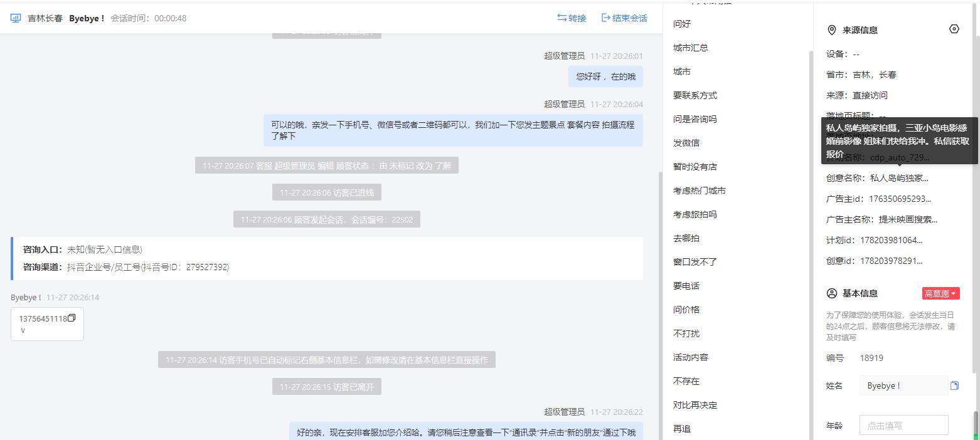980x440 pixels.
Task: Click the 计划id value 178203981064
Action: (891, 240)
